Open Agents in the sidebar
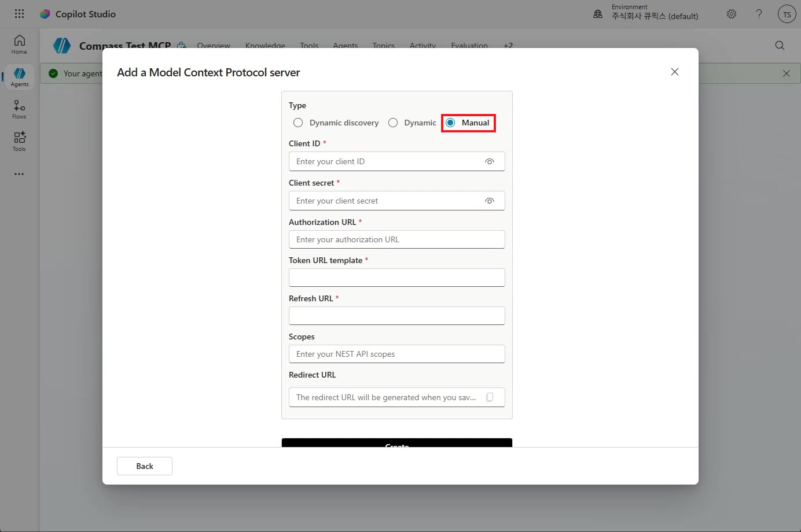This screenshot has width=801, height=532. pos(19,77)
